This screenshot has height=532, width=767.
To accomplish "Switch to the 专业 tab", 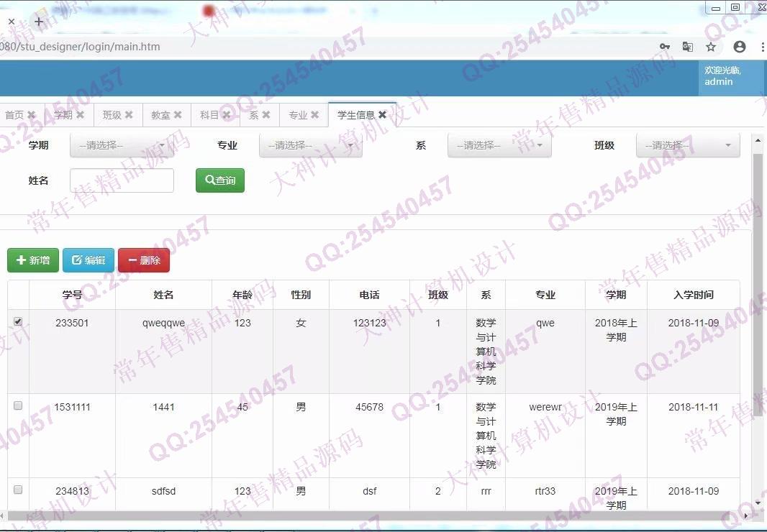I will click(298, 115).
